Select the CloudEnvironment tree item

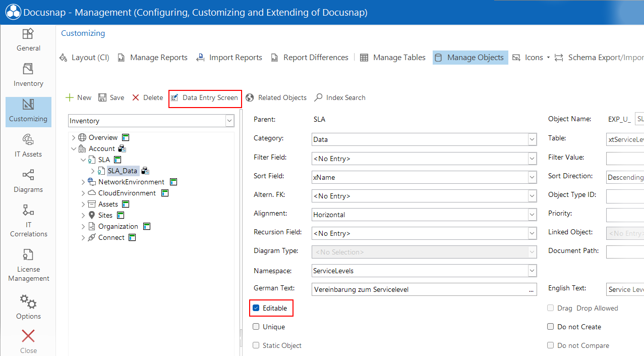click(127, 193)
